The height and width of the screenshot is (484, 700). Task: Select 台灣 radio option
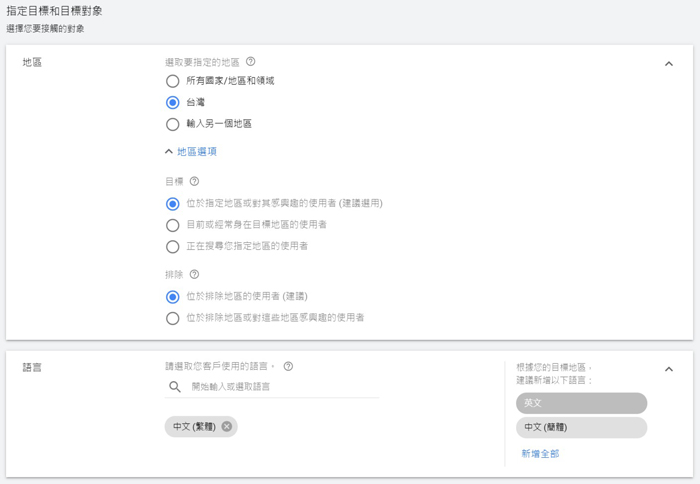pyautogui.click(x=173, y=102)
